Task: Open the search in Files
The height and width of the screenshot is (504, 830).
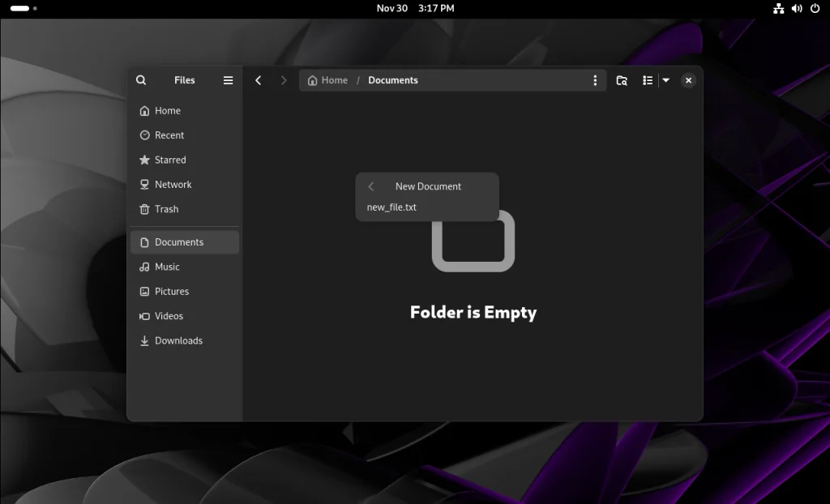Action: click(141, 79)
